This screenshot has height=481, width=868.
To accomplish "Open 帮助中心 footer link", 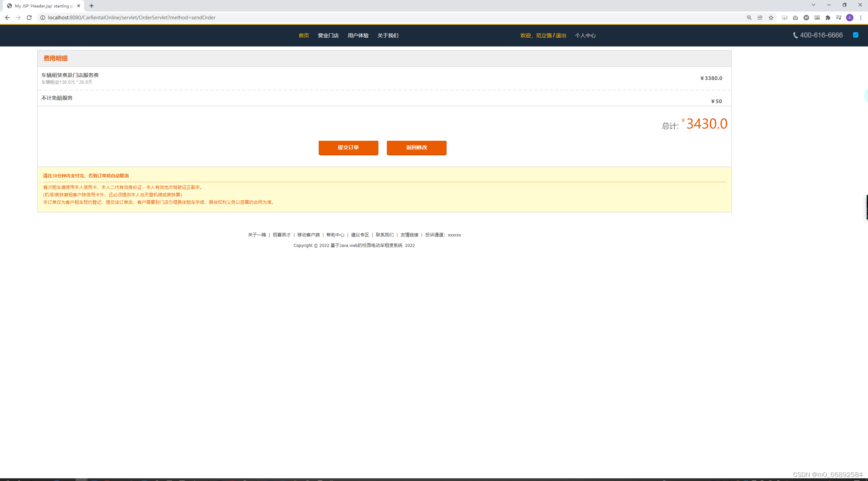I will (x=335, y=235).
